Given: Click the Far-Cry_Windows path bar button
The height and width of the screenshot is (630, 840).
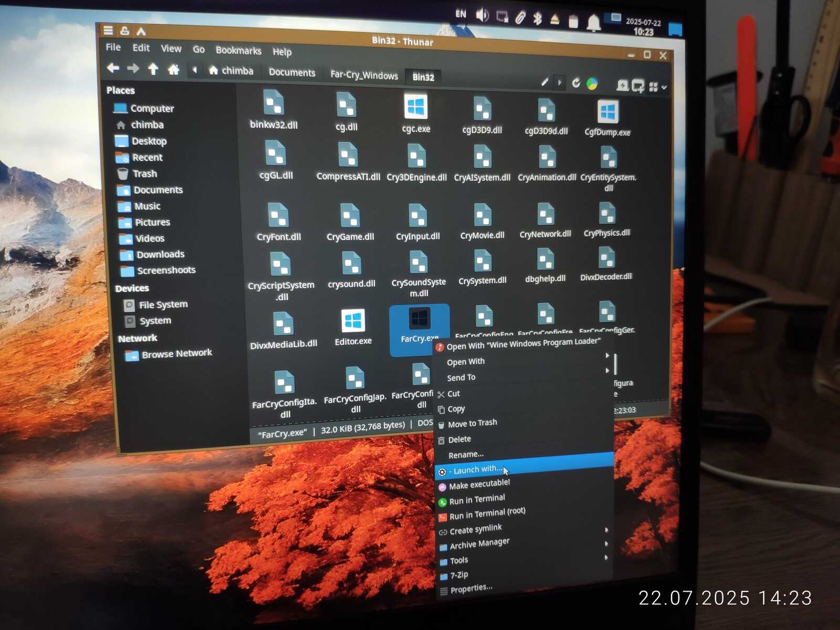Looking at the screenshot, I should (364, 75).
